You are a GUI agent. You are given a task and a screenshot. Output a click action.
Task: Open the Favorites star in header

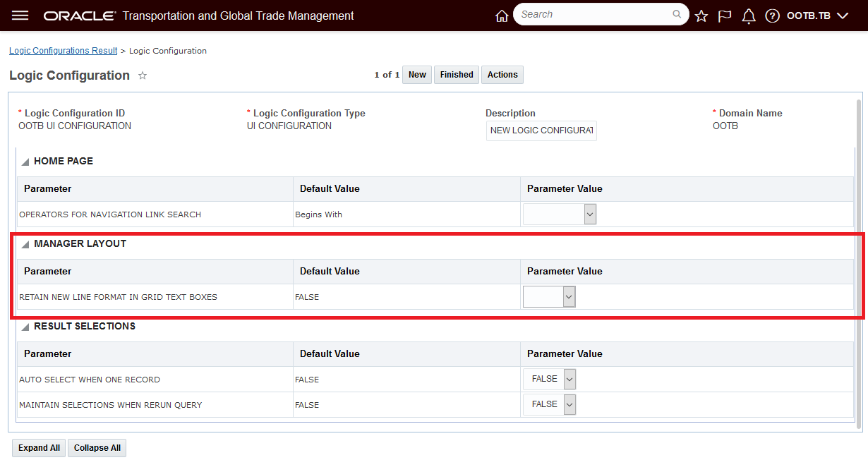click(701, 16)
